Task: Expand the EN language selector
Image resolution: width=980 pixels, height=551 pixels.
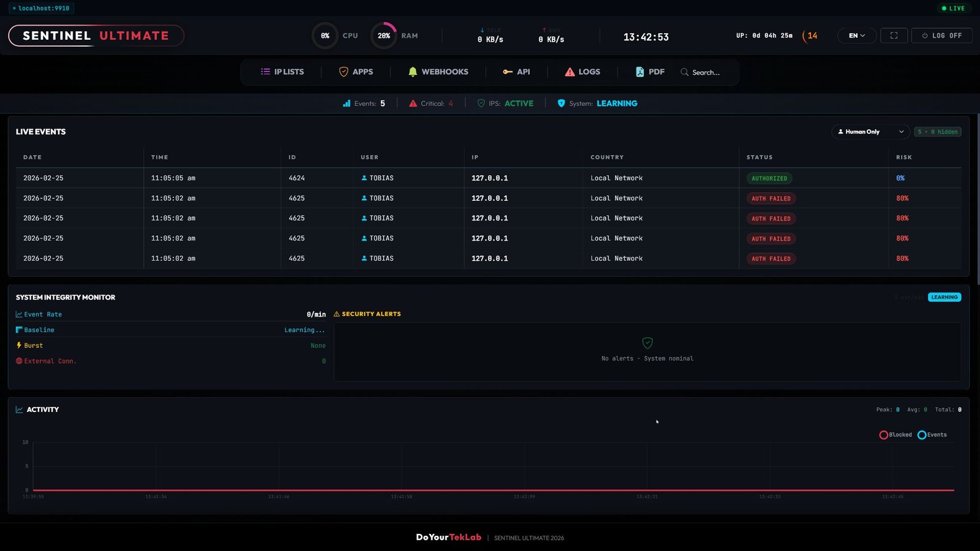Action: [x=856, y=36]
